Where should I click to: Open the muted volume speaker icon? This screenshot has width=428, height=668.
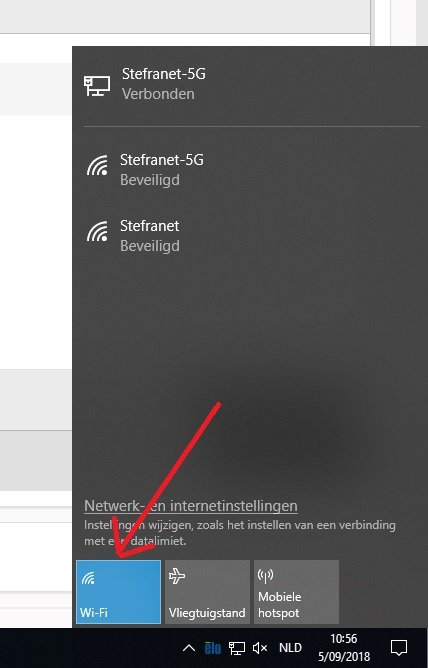click(x=260, y=648)
